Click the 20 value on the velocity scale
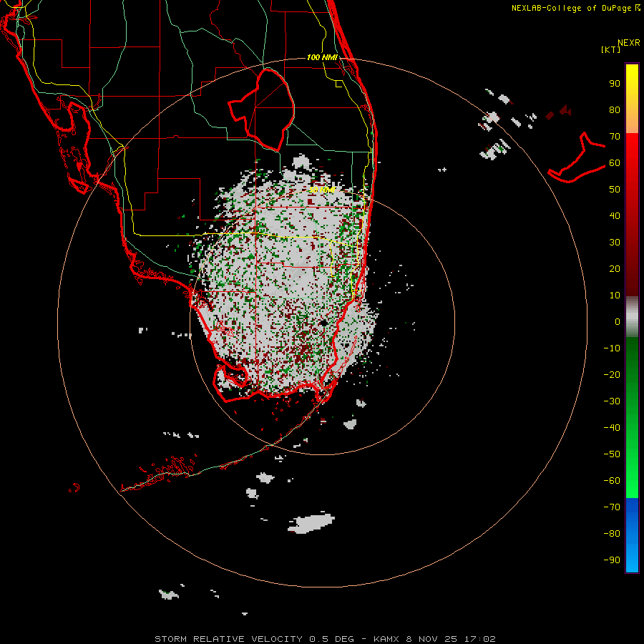Screen dimensions: 644x644 pyautogui.click(x=615, y=269)
